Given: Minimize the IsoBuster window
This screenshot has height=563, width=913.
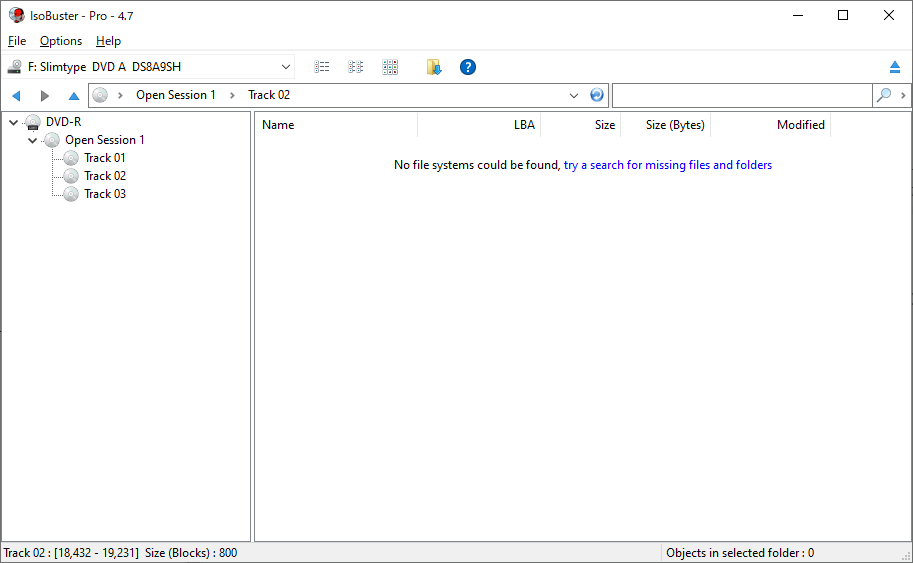Looking at the screenshot, I should coord(798,15).
